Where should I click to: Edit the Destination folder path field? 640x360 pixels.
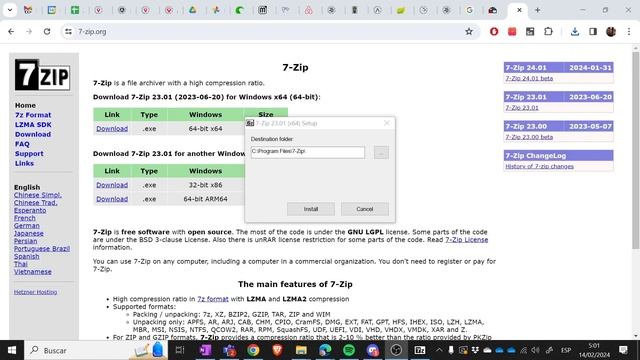tap(308, 152)
